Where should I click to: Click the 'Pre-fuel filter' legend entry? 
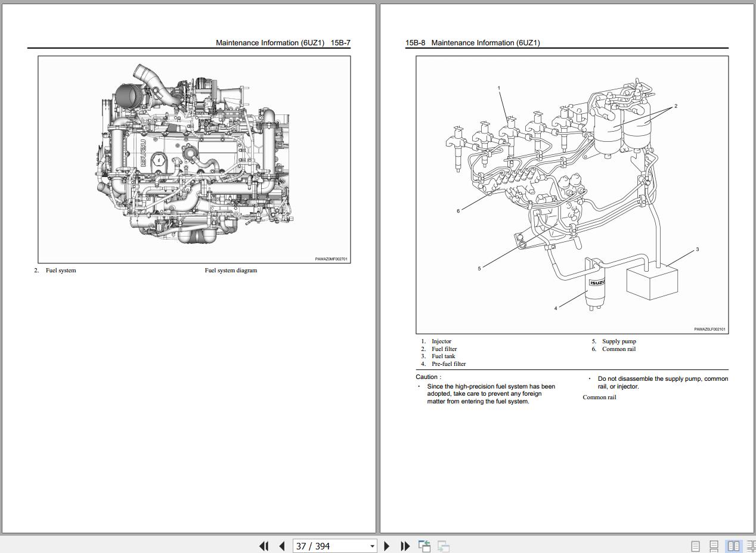coord(448,364)
